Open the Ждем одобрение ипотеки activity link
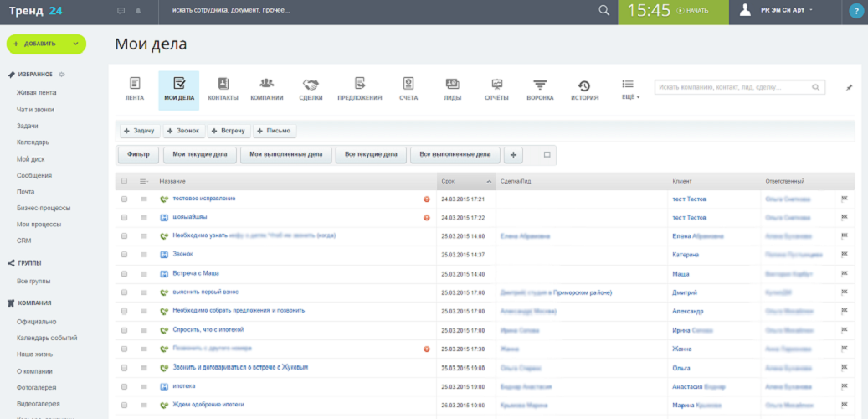868x419 pixels. pos(208,405)
